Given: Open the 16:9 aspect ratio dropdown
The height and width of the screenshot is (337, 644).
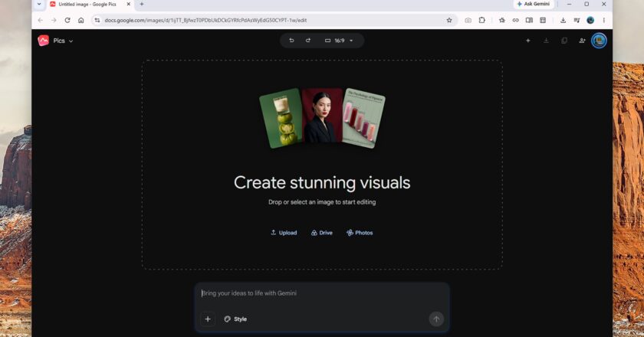Looking at the screenshot, I should [x=339, y=41].
